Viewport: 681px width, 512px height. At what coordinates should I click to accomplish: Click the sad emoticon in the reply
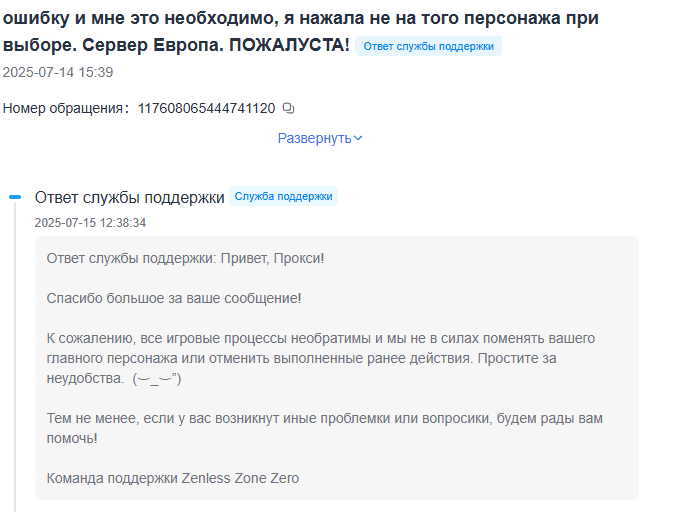point(157,379)
